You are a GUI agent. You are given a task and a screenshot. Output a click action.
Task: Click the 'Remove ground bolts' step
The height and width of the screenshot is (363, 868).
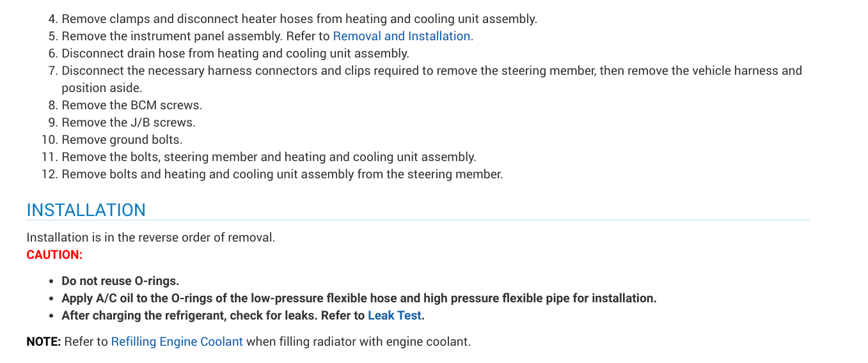click(122, 140)
